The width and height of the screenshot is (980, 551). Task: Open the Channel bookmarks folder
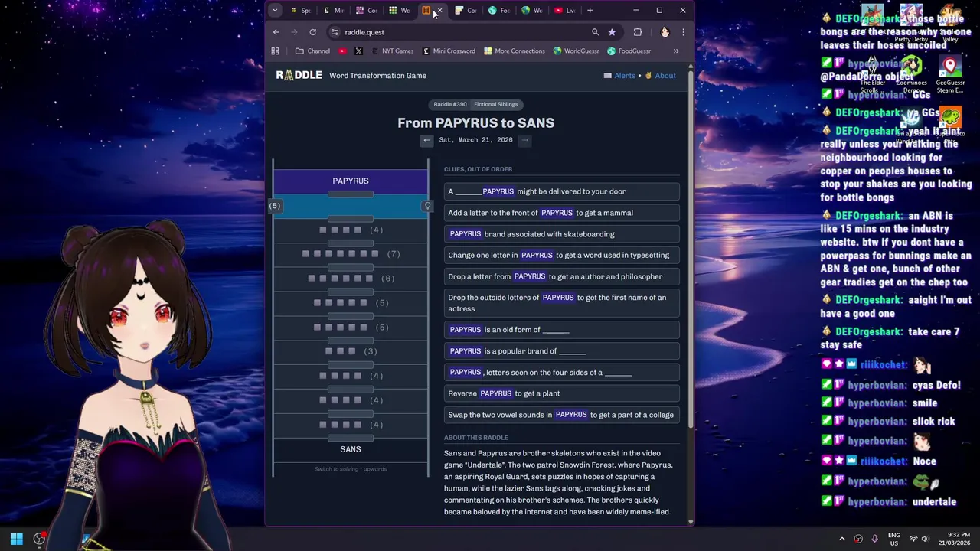[312, 51]
